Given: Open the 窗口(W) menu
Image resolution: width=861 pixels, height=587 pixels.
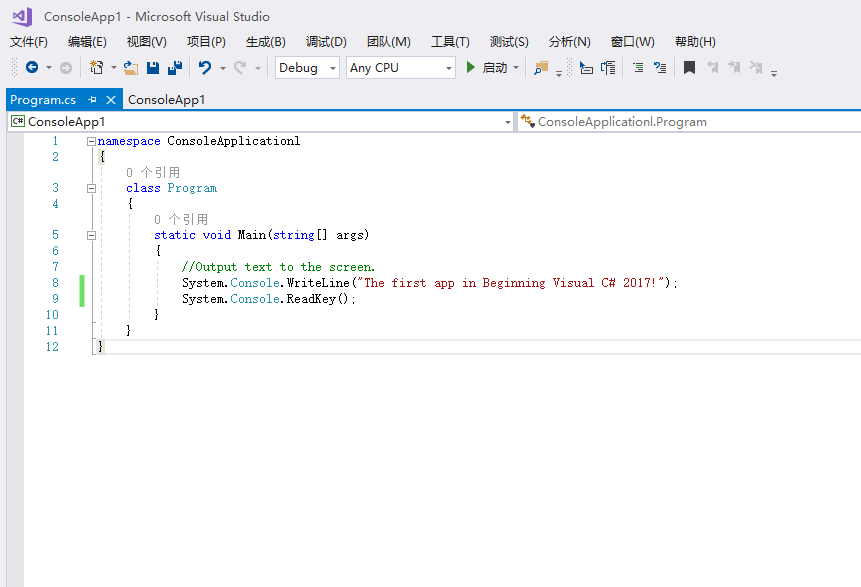Looking at the screenshot, I should [x=633, y=42].
